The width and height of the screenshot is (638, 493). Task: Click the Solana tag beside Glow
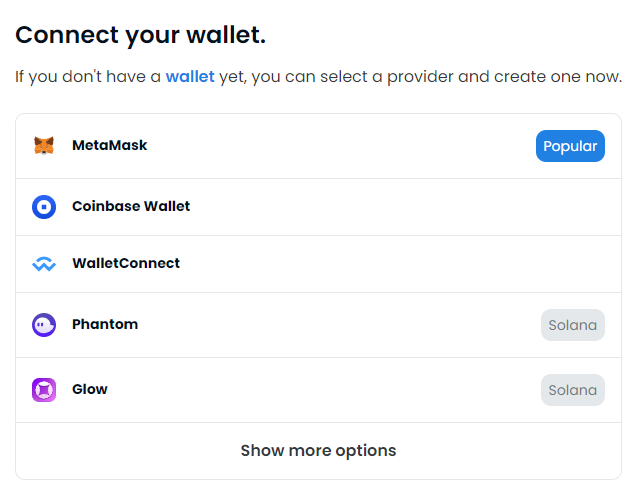[573, 390]
